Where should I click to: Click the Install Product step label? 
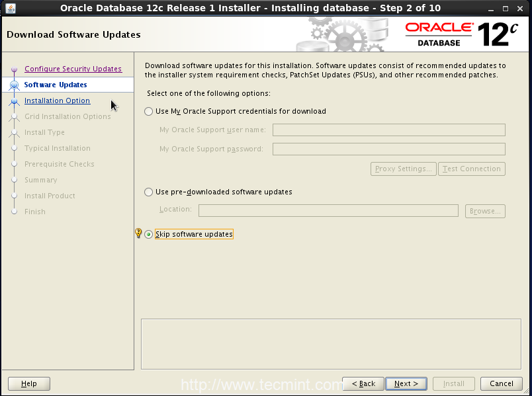[x=50, y=196]
